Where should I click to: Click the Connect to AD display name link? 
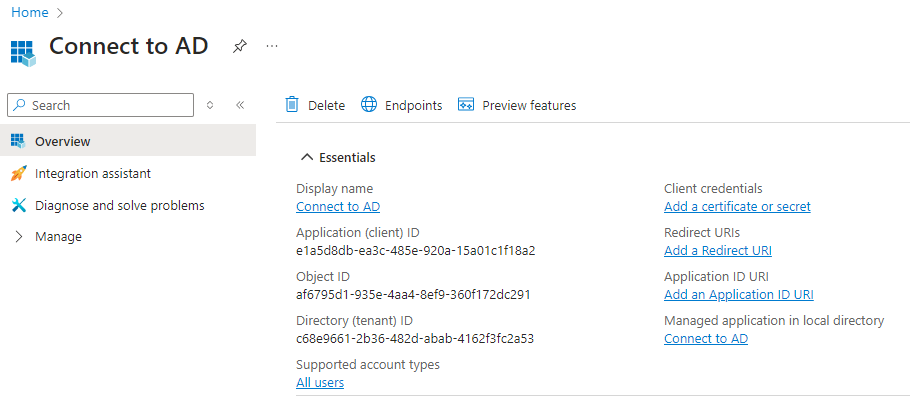tap(338, 207)
